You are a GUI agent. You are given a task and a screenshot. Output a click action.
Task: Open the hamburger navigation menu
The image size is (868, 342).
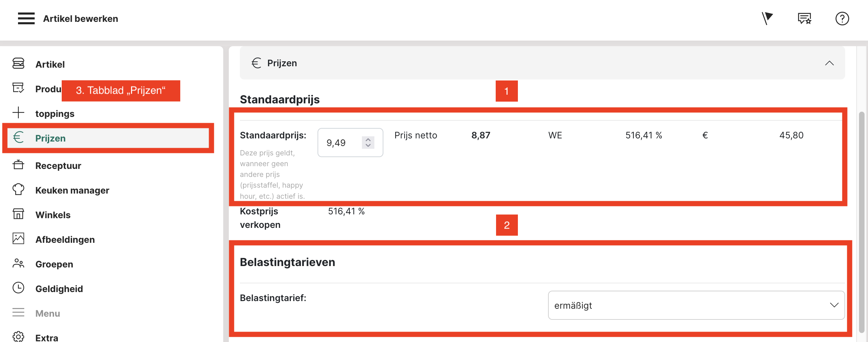tap(26, 18)
